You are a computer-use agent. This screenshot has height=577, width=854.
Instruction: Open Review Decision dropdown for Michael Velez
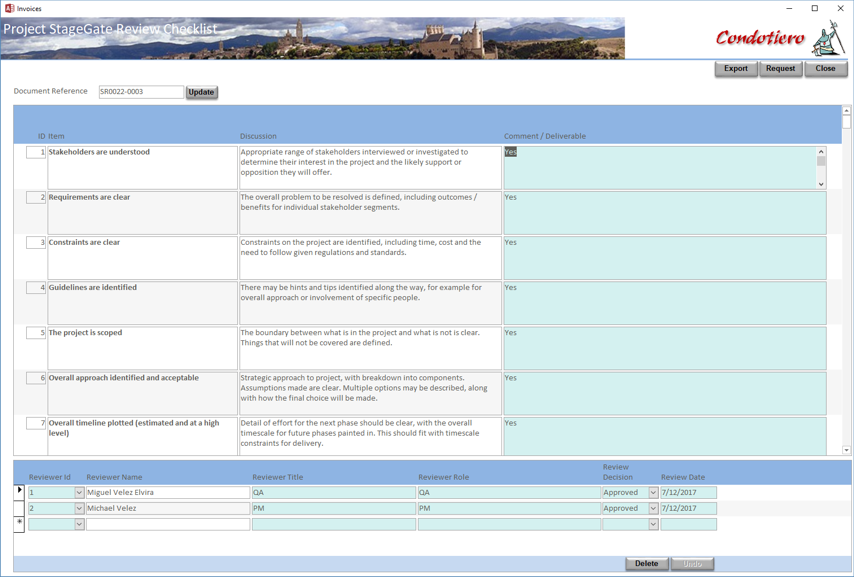pos(653,508)
